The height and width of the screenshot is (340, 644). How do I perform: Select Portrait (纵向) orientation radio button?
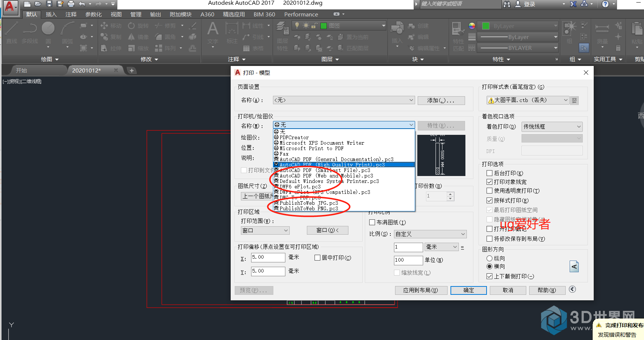tap(489, 258)
